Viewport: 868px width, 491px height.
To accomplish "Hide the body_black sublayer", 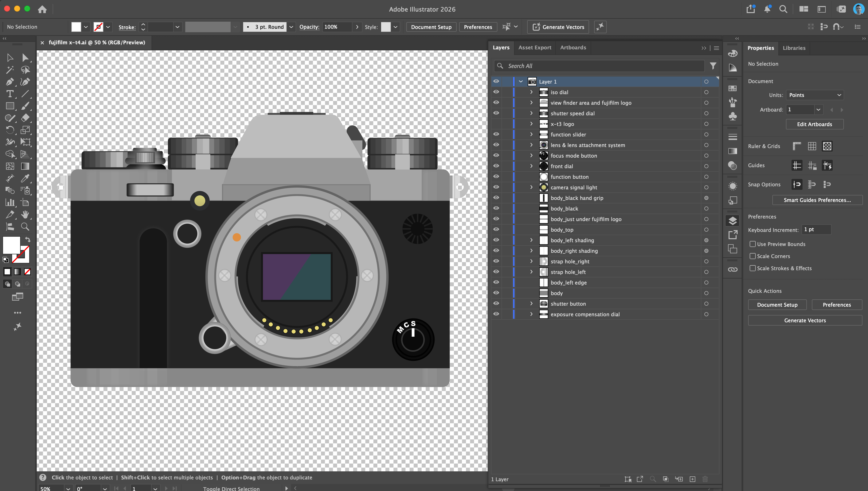I will coord(496,208).
